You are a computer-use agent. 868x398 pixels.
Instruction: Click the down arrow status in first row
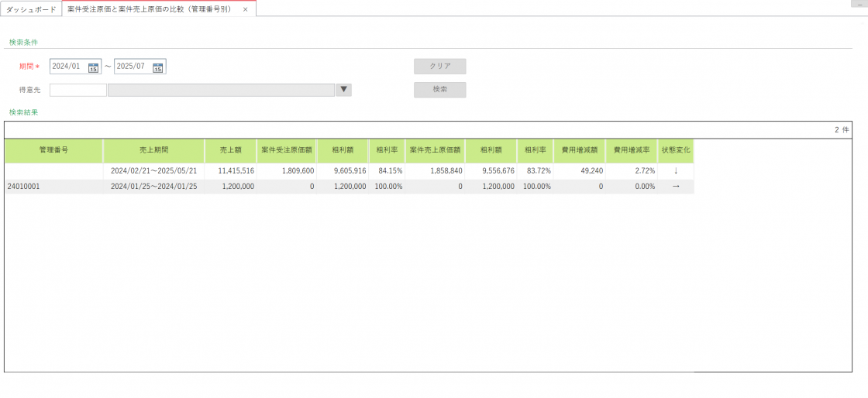pos(675,170)
